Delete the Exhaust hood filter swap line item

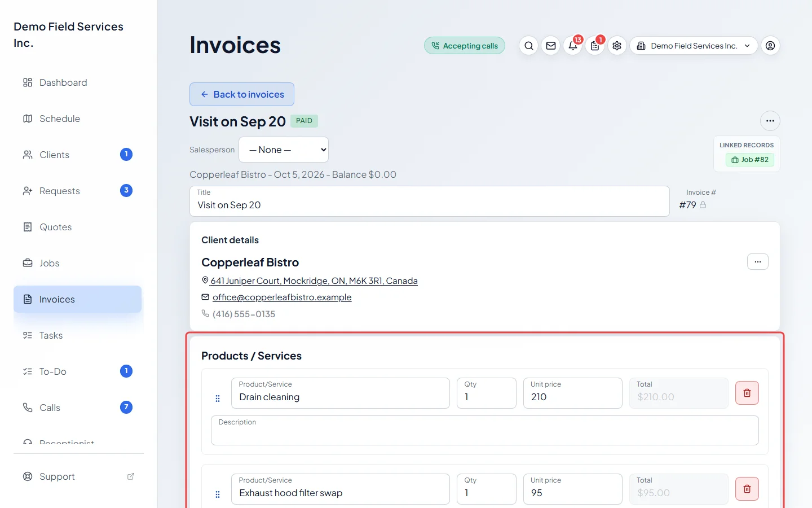point(747,489)
